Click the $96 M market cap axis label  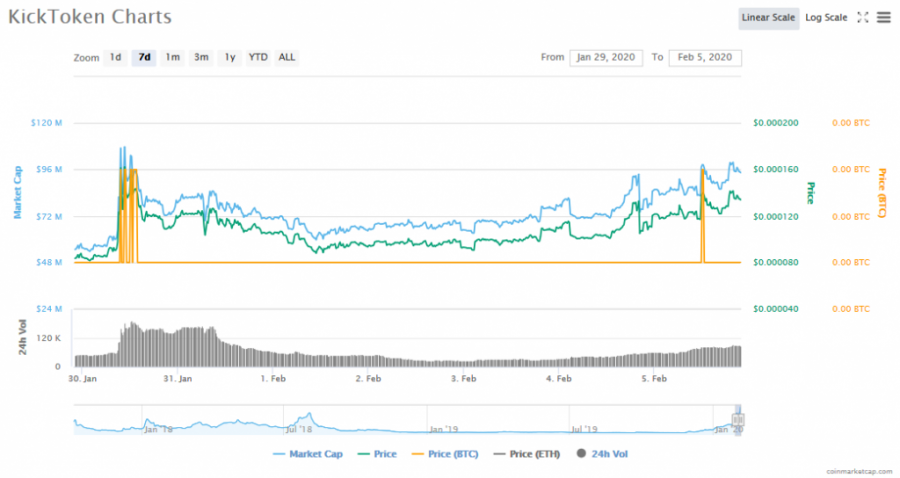49,169
